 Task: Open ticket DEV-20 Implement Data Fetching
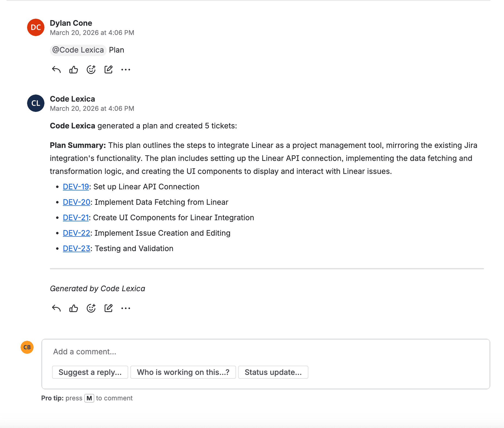coord(76,202)
